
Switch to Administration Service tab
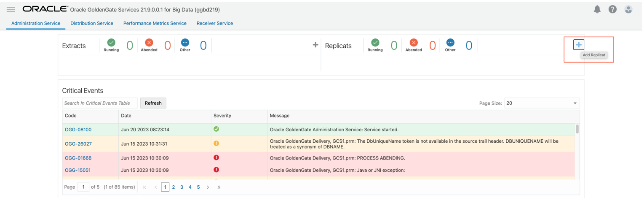point(36,23)
